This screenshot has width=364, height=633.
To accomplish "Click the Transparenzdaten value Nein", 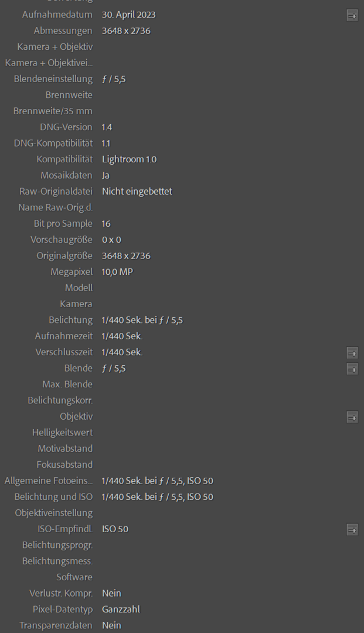I will tap(111, 625).
